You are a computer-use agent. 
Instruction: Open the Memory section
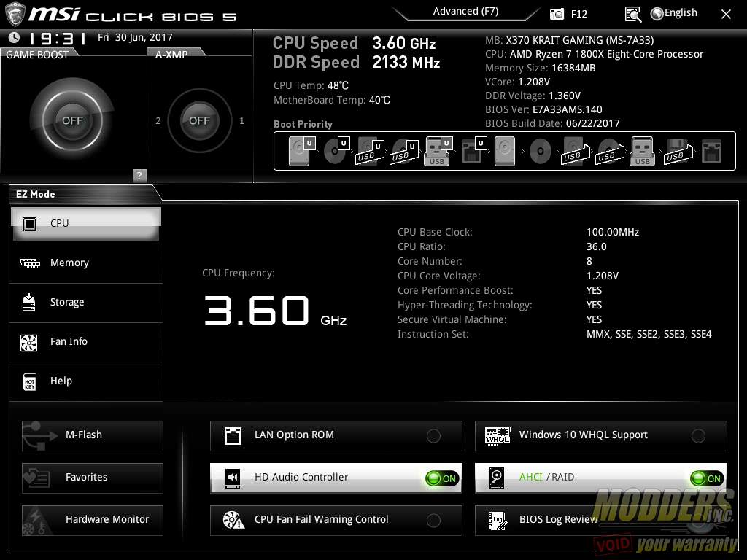[x=86, y=262]
